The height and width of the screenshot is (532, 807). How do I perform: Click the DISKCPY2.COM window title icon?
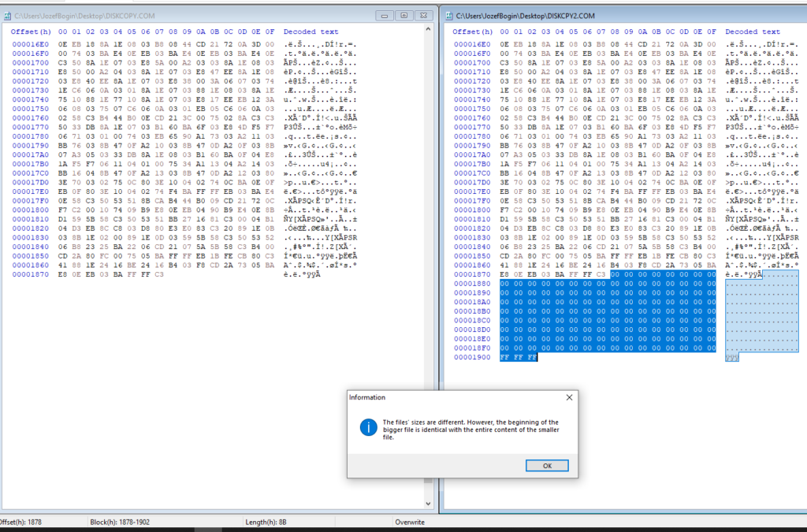448,16
